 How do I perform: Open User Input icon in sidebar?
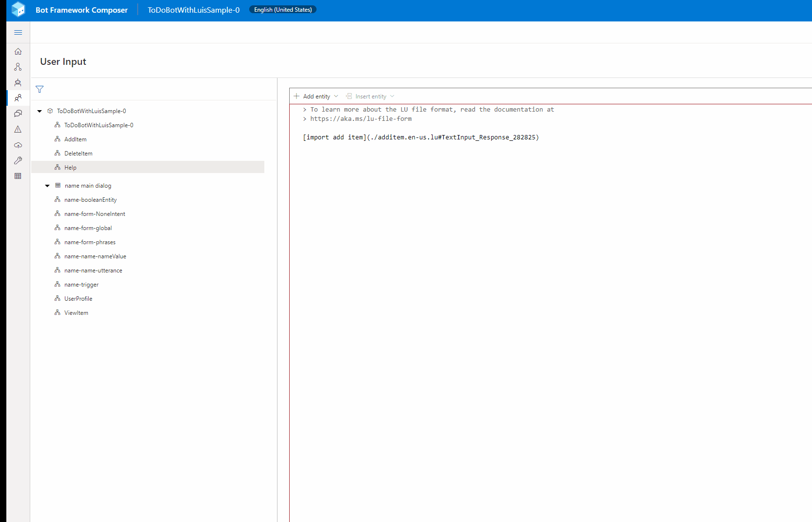[18, 98]
